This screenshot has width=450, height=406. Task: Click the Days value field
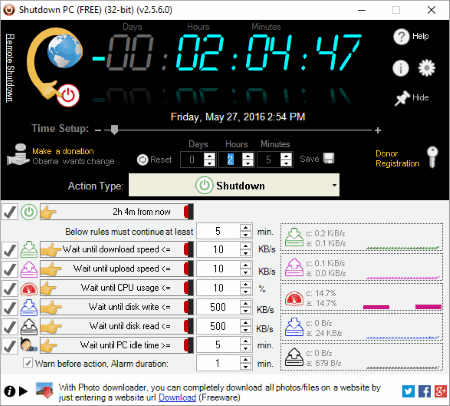(192, 160)
